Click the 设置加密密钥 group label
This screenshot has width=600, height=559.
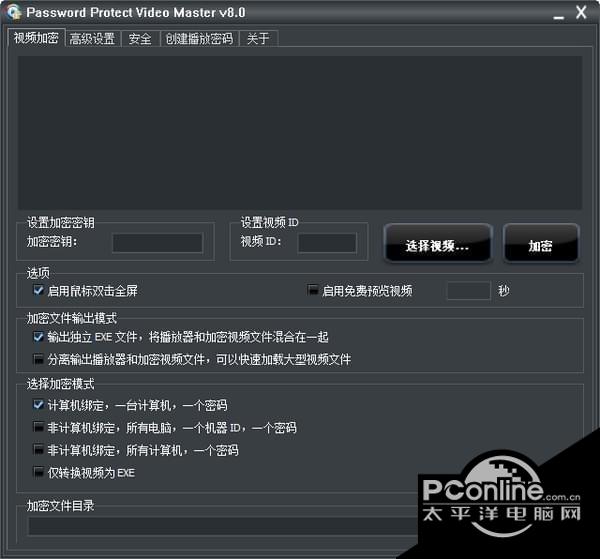point(60,222)
